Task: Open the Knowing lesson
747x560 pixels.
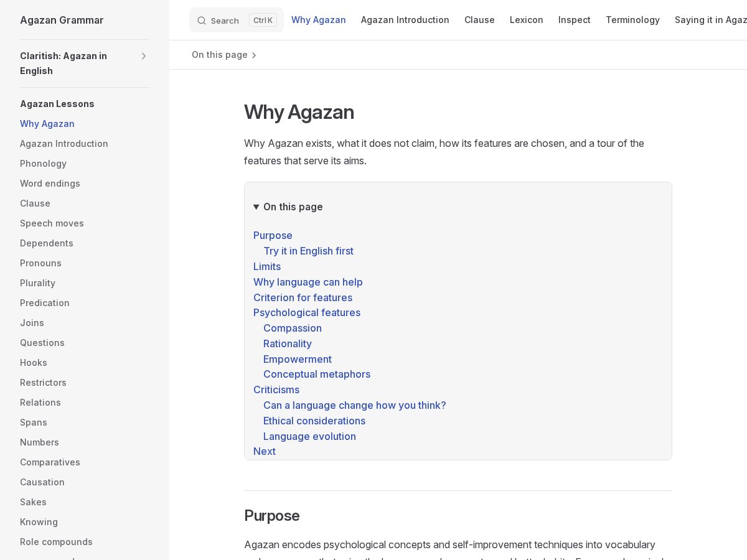Action: tap(39, 522)
